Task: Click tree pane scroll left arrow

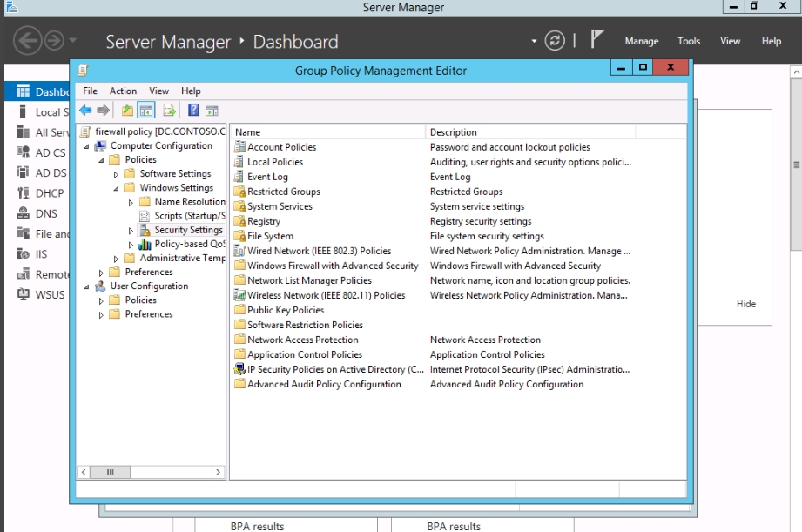Action: tap(84, 472)
